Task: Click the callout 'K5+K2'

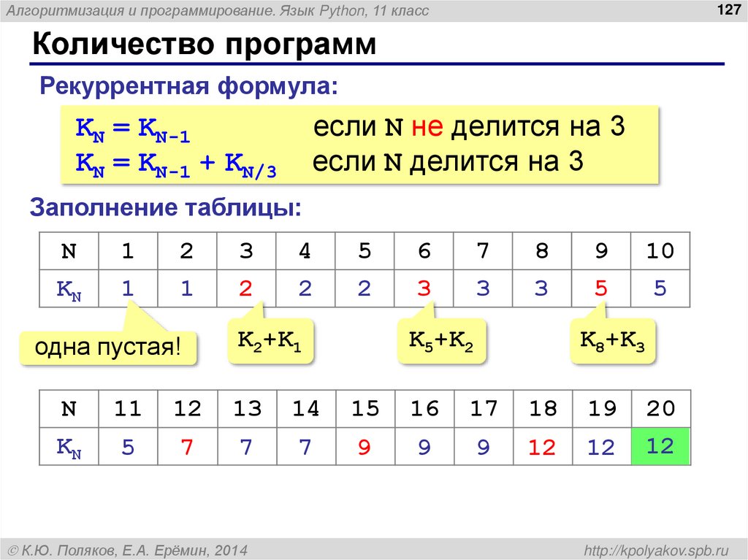Action: pyautogui.click(x=441, y=339)
